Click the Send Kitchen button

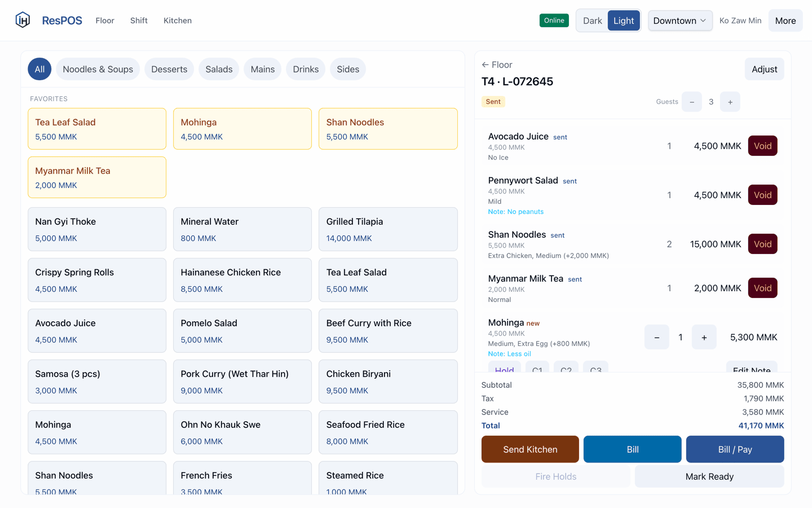click(530, 449)
